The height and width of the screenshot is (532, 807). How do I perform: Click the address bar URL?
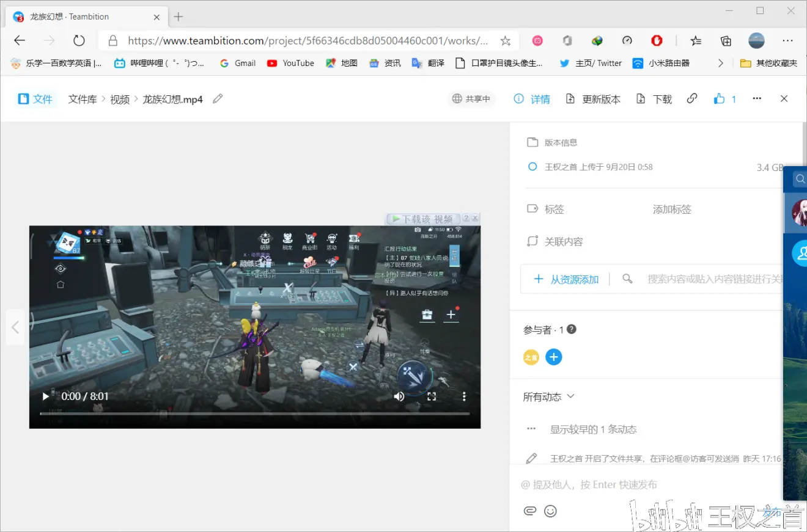308,41
